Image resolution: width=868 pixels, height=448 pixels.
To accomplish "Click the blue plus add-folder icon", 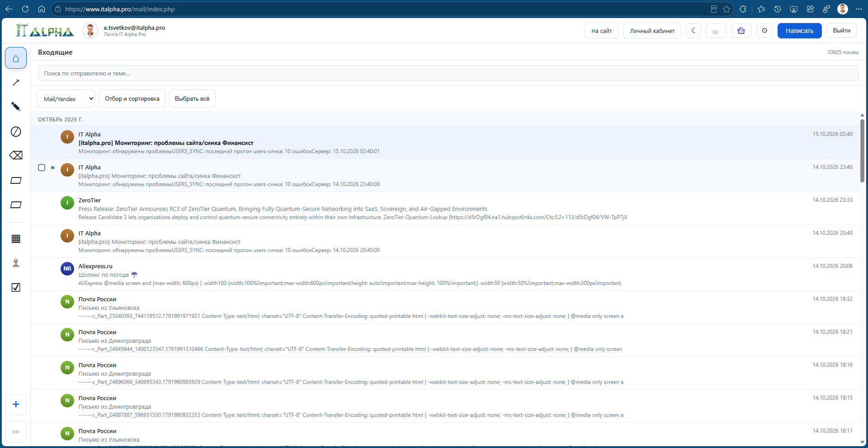I will point(16,404).
